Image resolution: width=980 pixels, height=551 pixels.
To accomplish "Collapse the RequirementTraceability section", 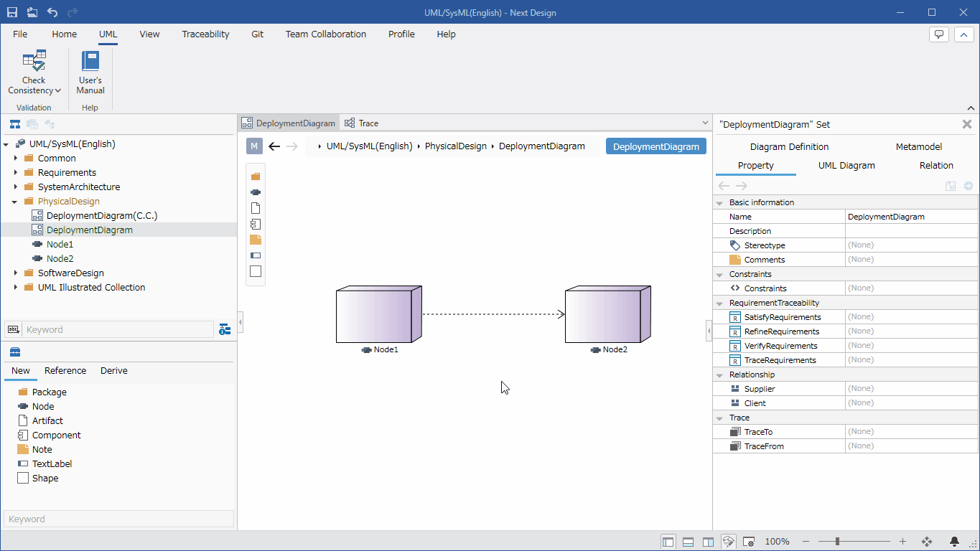I will (720, 303).
